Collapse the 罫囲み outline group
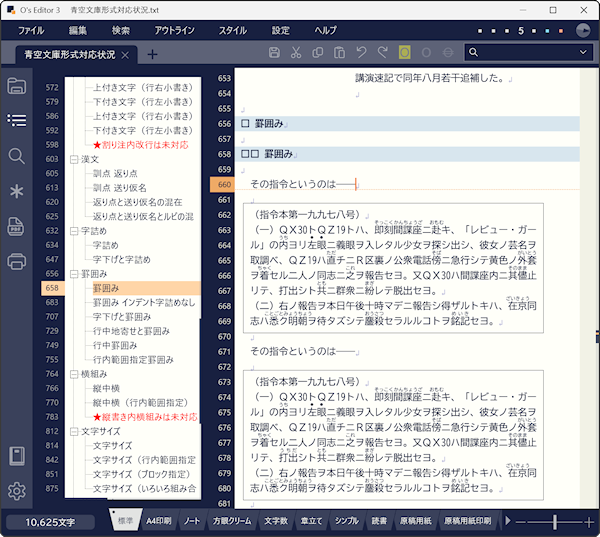 (72, 274)
